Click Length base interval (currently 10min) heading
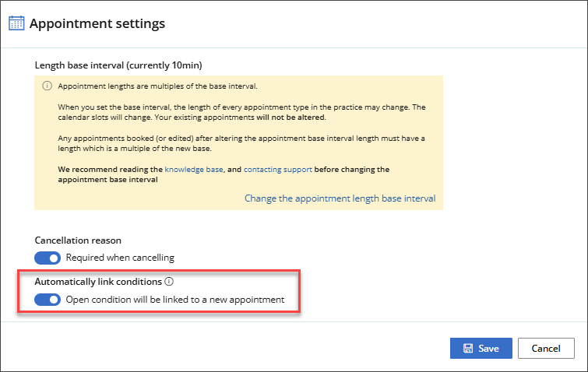This screenshot has height=372, width=588. (118, 65)
